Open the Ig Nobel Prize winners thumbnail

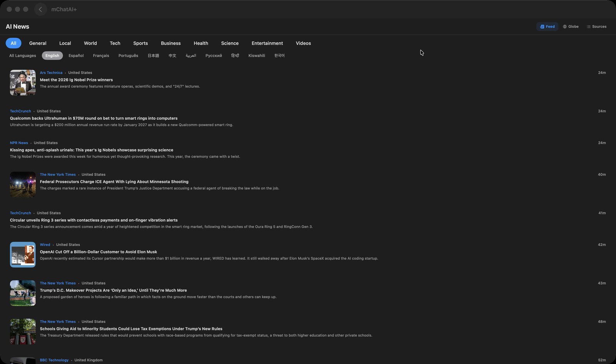click(23, 82)
